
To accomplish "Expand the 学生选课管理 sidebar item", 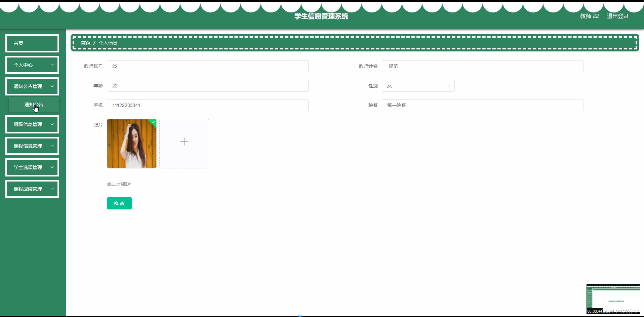I will [32, 167].
